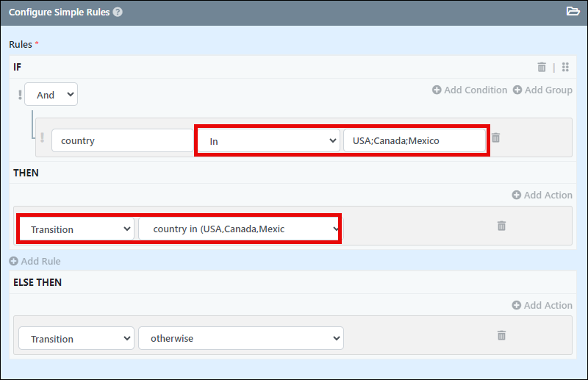Click Add Condition
This screenshot has width=588, height=380.
coord(470,90)
